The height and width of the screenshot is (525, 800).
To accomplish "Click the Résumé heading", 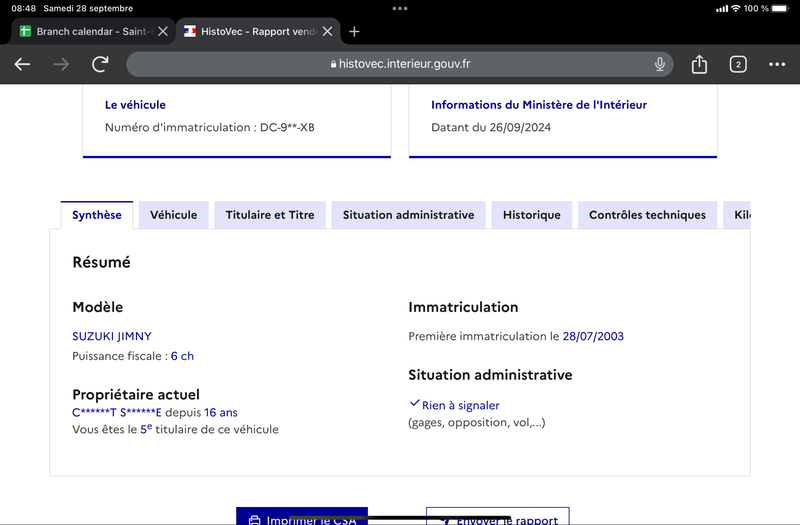I will [x=102, y=262].
